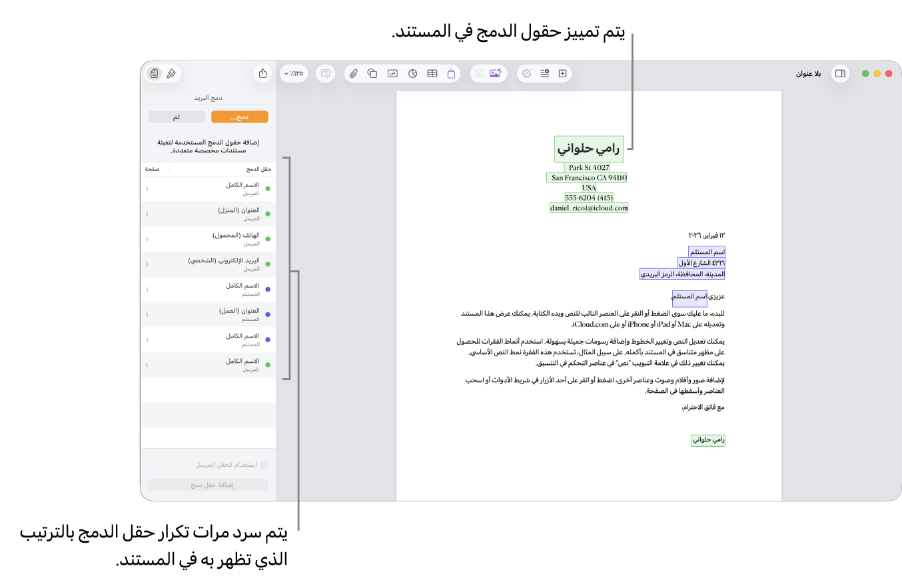Viewport: 902px width, 588px height.
Task: Click the purple page stack icon
Action: pos(451,73)
